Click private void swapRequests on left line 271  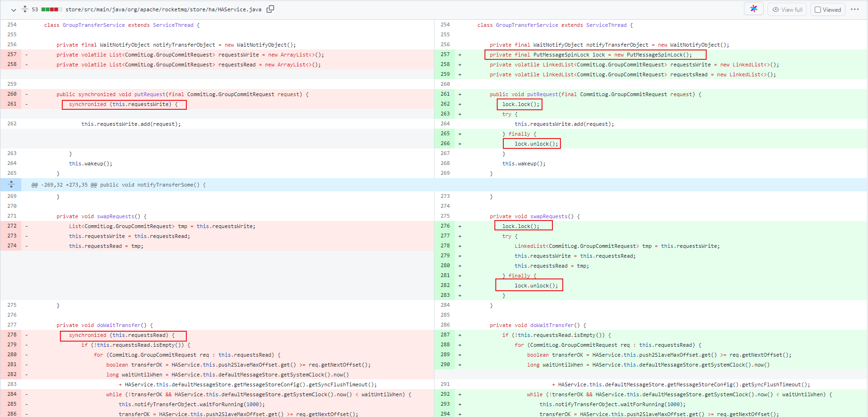(x=101, y=216)
